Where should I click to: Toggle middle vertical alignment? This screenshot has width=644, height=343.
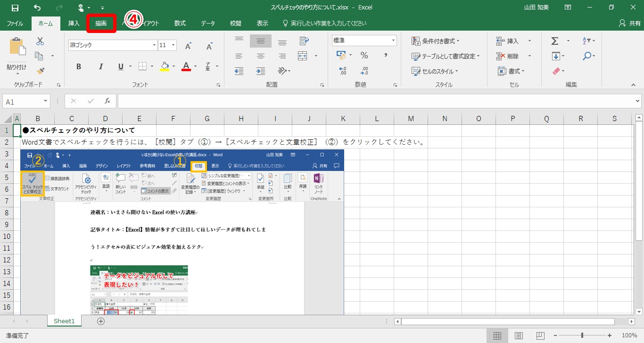coord(261,41)
